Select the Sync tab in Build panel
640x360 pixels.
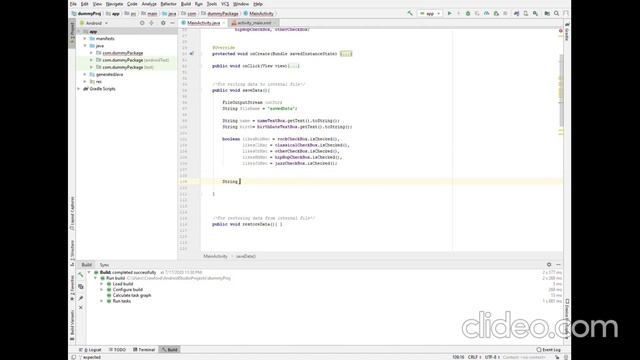(x=104, y=265)
